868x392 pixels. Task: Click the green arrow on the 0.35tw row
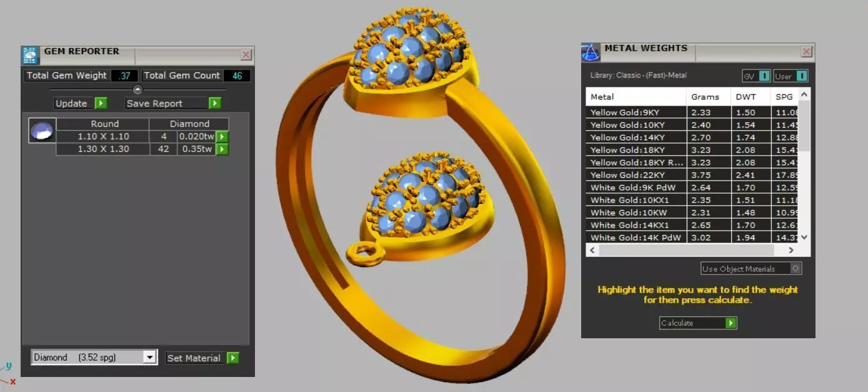pos(222,149)
